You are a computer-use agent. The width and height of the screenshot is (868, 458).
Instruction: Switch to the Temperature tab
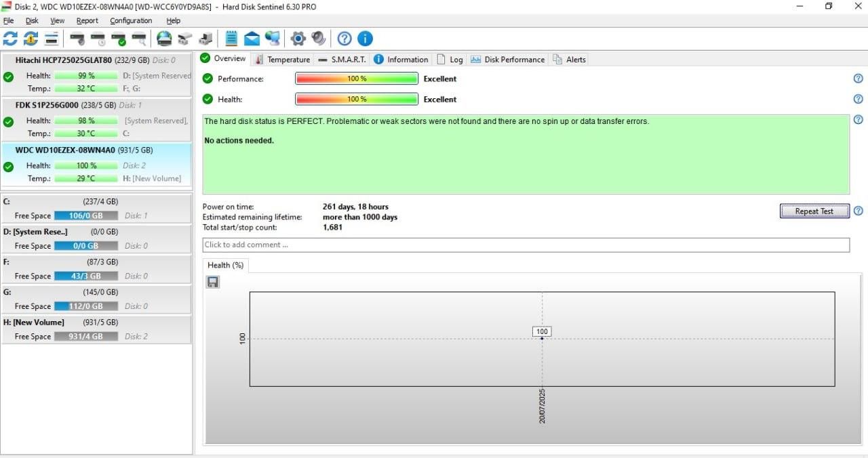point(282,60)
